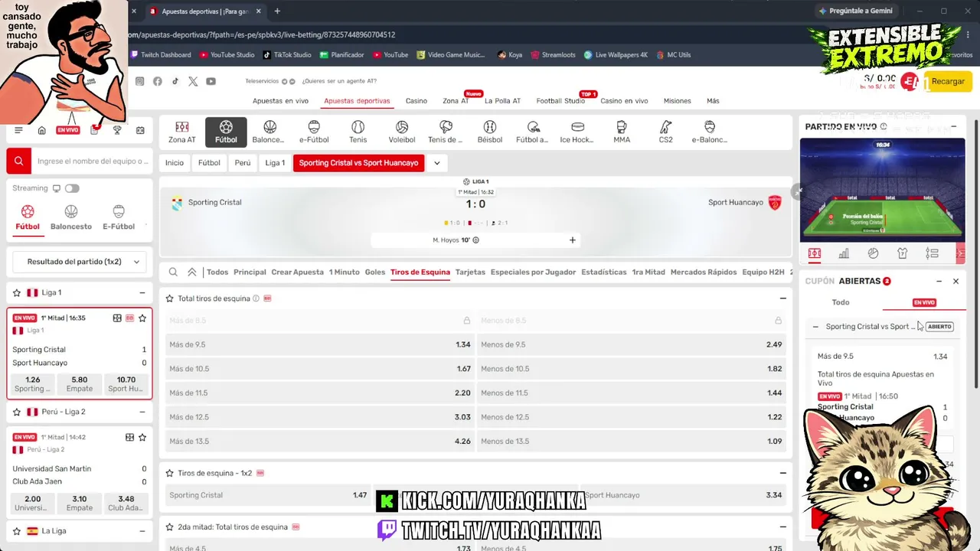
Task: Select the Tarjetas market tab
Action: pos(470,272)
